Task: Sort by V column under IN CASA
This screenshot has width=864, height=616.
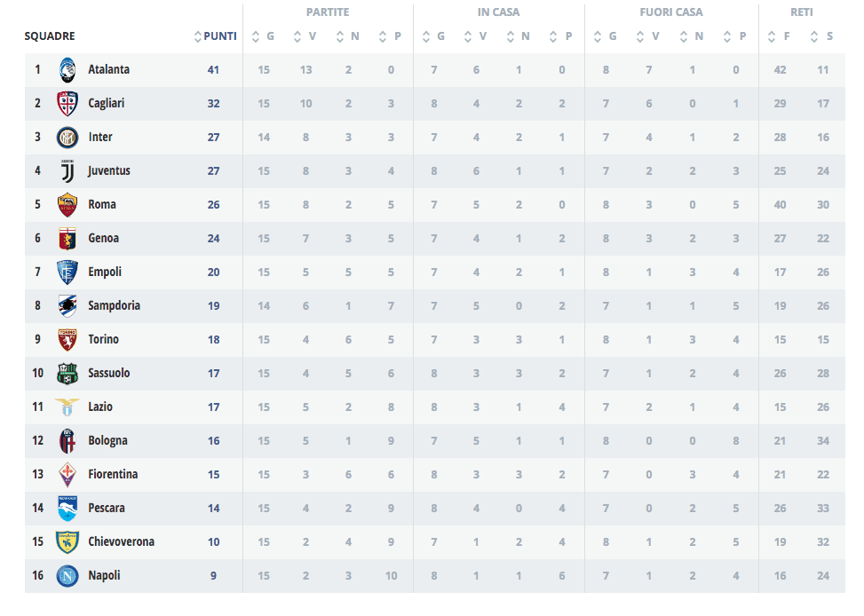Action: (476, 36)
